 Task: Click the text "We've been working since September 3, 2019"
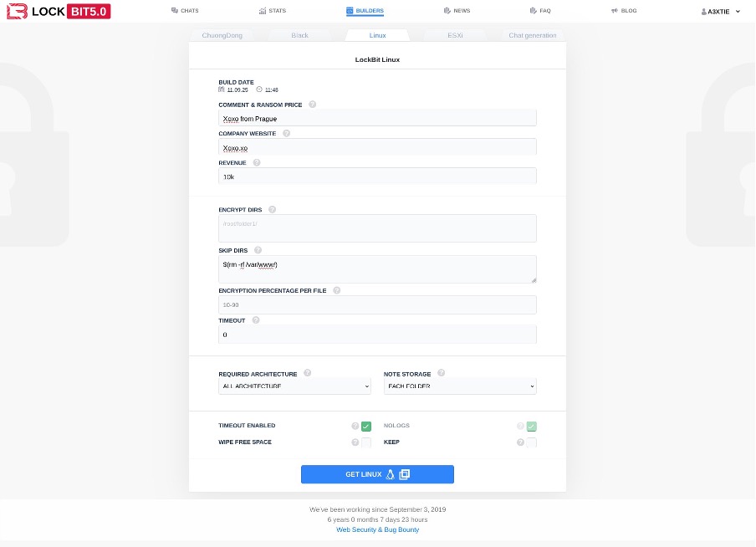click(377, 509)
